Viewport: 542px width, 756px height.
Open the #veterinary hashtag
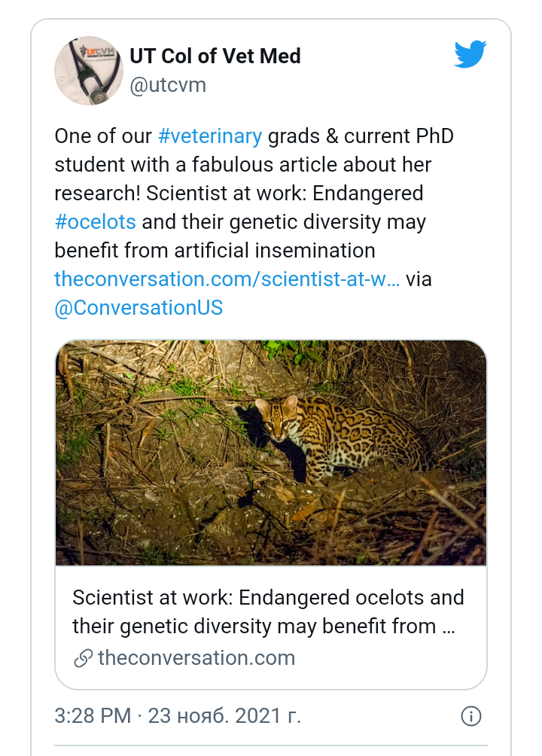210,136
